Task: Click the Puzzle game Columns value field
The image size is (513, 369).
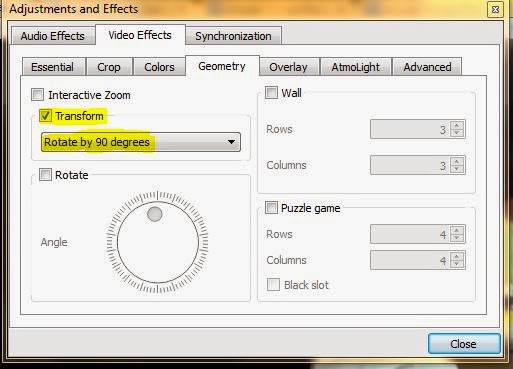Action: pos(410,260)
